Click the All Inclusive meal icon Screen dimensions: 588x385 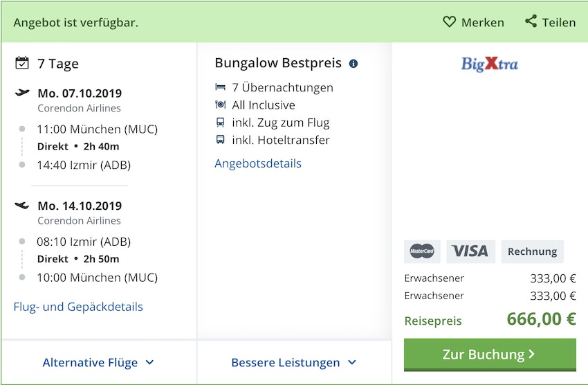coord(221,105)
